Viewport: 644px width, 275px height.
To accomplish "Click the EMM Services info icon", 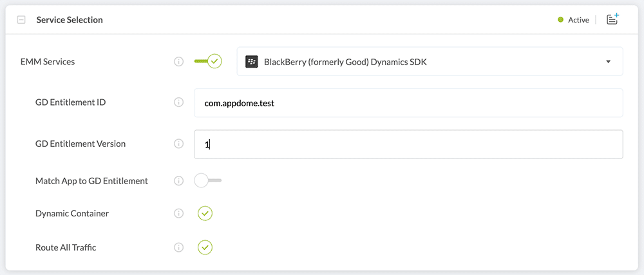I will pos(179,62).
